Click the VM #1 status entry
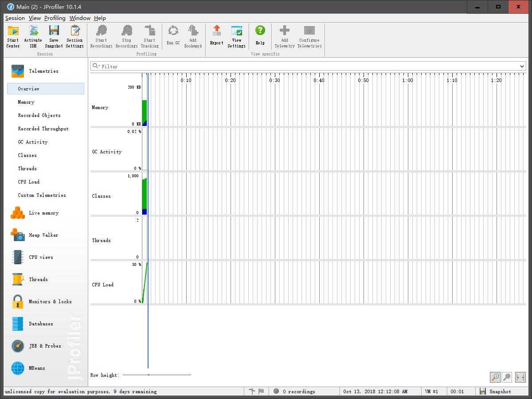The image size is (532, 399). pyautogui.click(x=431, y=391)
